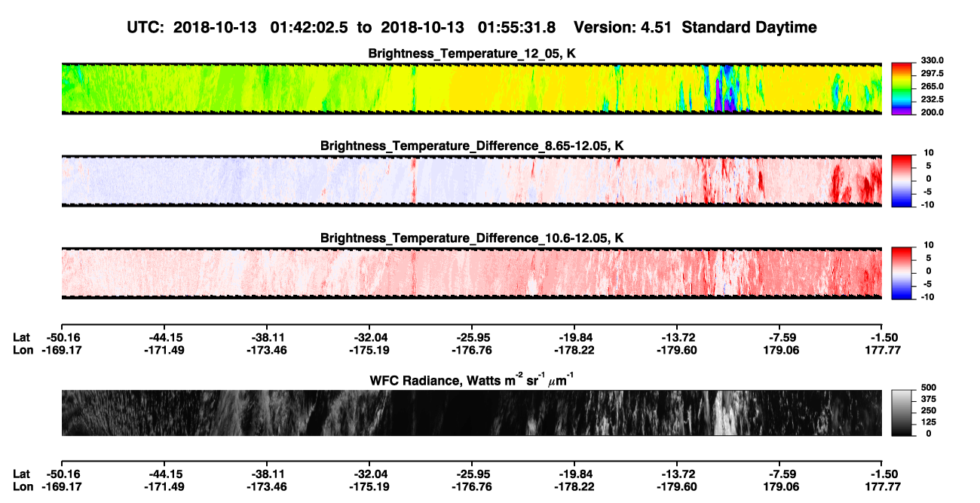Click the '200.0' color bar tick label
The image size is (980, 503).
click(x=932, y=112)
